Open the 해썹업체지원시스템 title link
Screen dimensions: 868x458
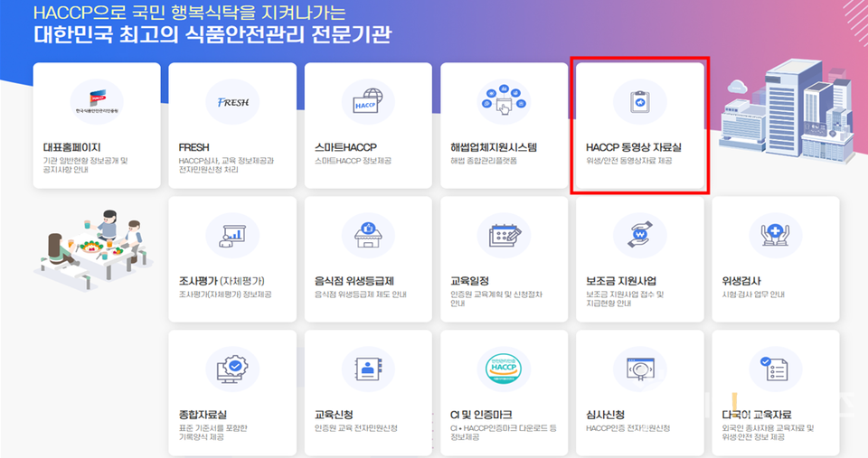pyautogui.click(x=494, y=147)
